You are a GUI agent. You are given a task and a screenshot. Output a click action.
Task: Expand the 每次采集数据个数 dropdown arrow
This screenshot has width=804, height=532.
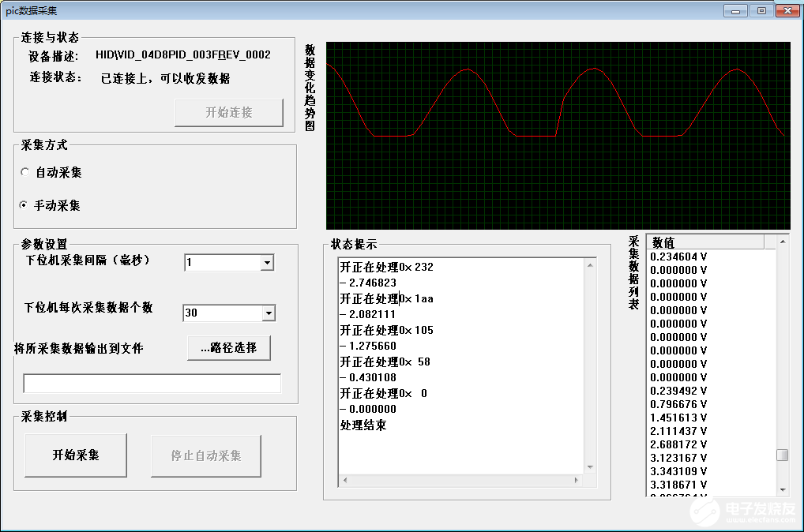[x=269, y=313]
